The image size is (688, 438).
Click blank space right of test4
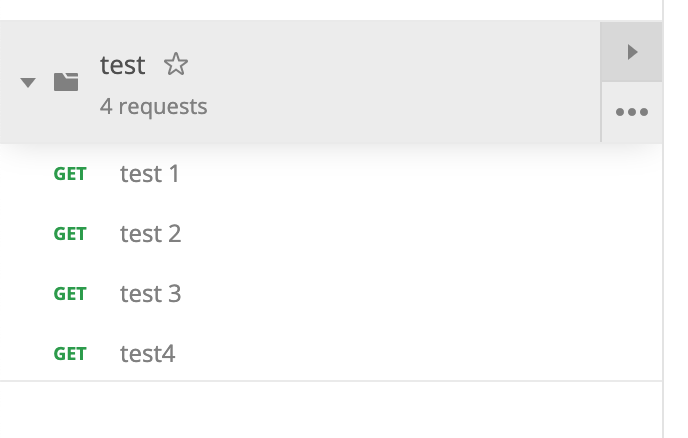tap(417, 354)
